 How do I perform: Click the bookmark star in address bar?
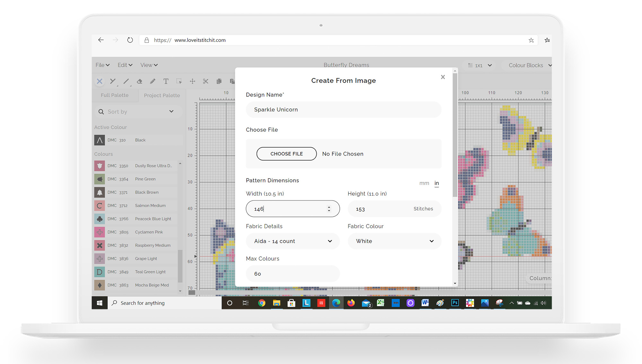(x=531, y=40)
